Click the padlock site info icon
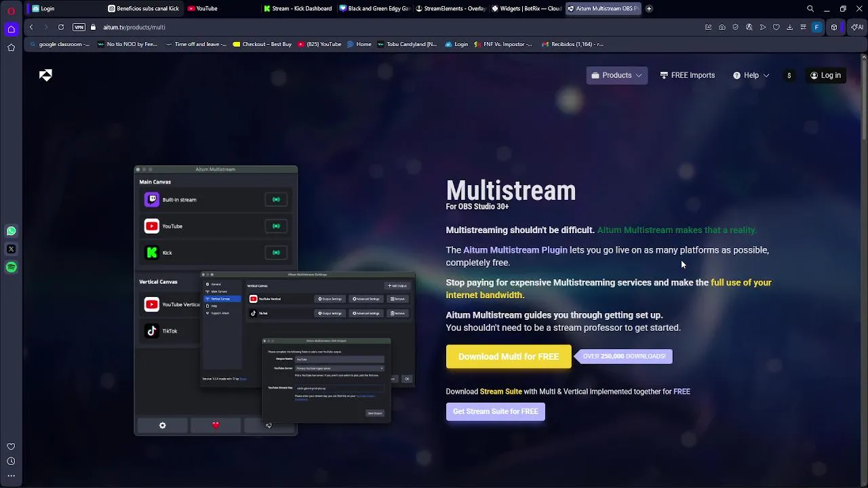 pyautogui.click(x=94, y=27)
